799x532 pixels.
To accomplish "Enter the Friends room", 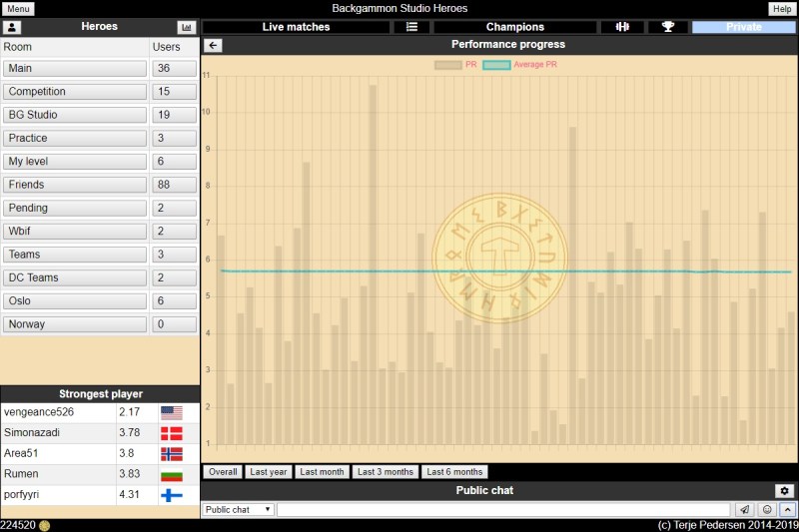I will click(74, 185).
